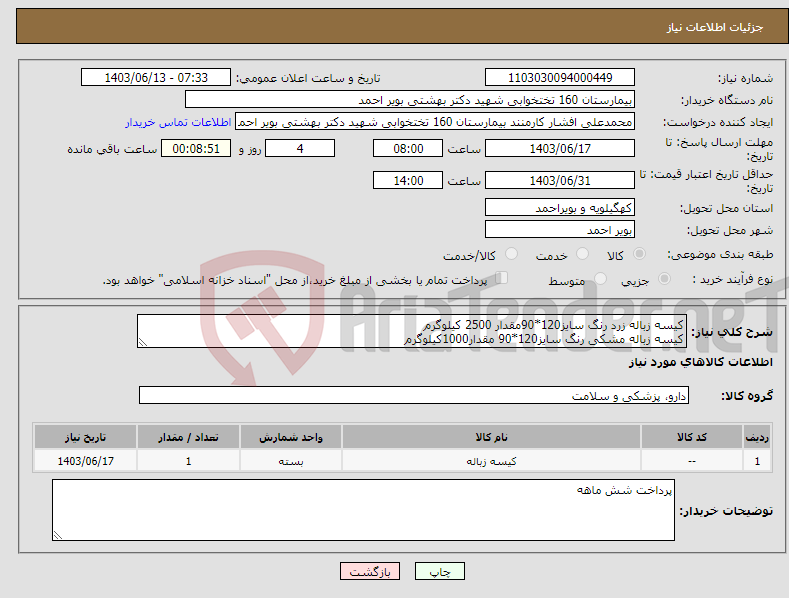The width and height of the screenshot is (789, 598).
Task: Click the remaining days field showing 4
Action: point(300,148)
